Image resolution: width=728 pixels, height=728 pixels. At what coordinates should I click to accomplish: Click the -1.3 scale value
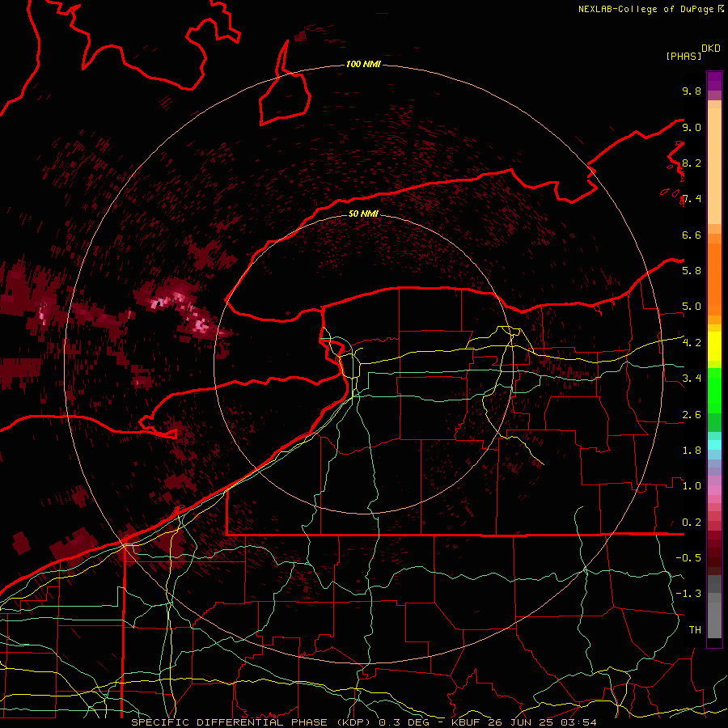click(x=688, y=594)
